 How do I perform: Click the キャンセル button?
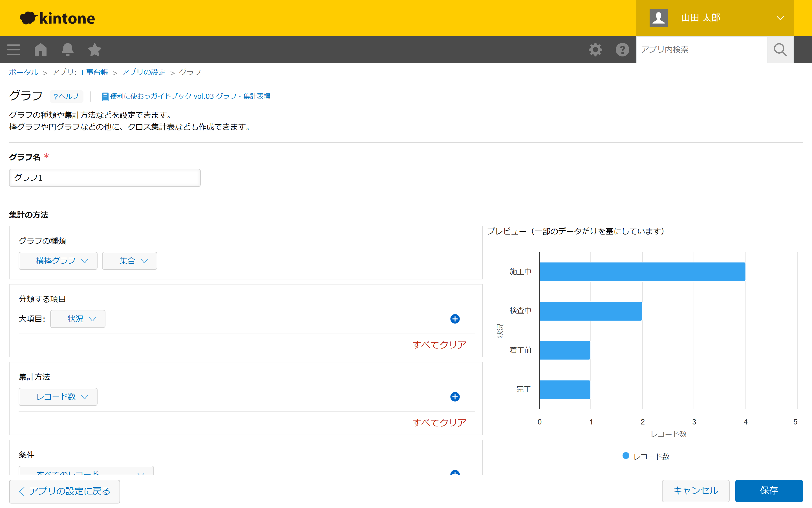coord(696,491)
